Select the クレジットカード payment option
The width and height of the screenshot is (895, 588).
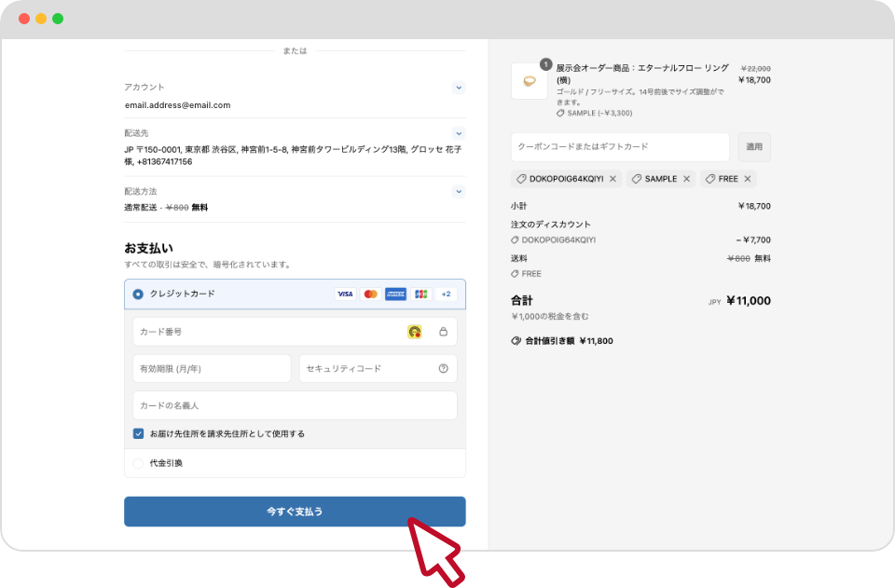point(138,294)
